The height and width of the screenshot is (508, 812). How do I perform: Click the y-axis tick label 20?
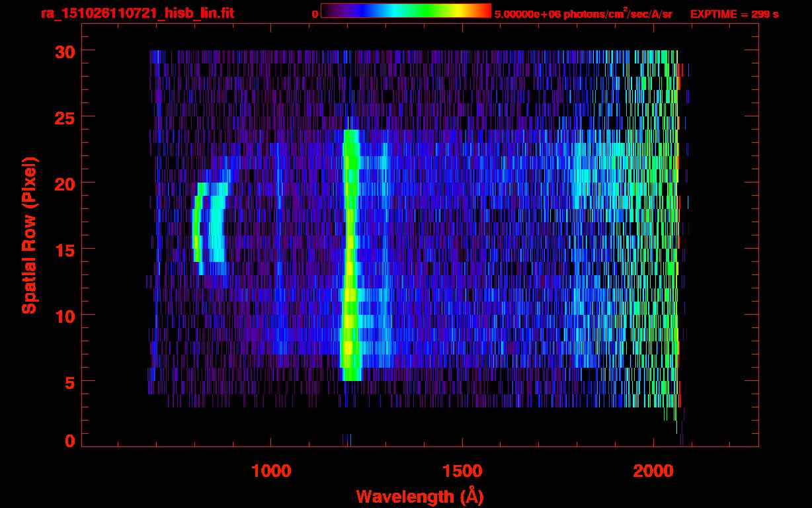pyautogui.click(x=65, y=183)
